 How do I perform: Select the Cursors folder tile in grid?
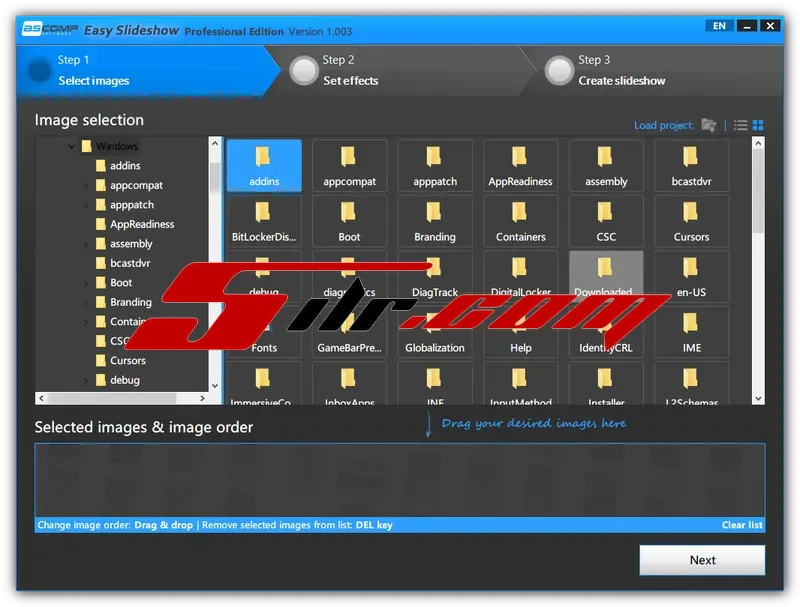pos(691,221)
